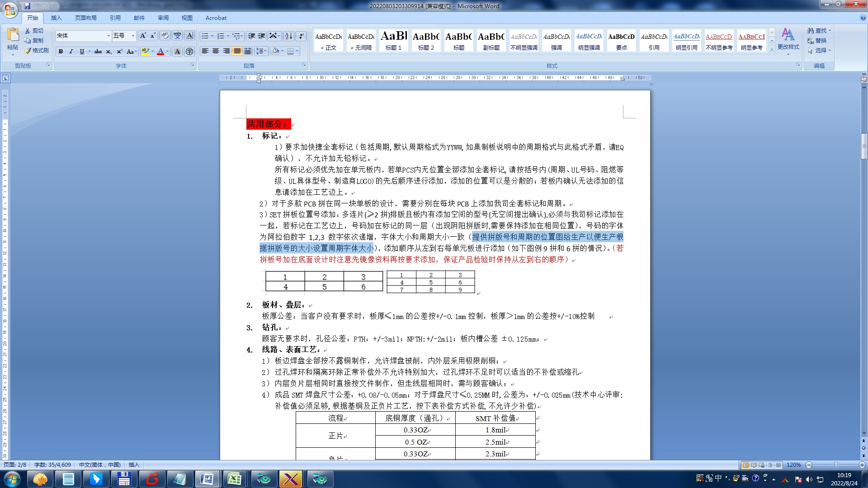868x488 pixels.
Task: Click the Superscript x² icon
Action: 119,52
